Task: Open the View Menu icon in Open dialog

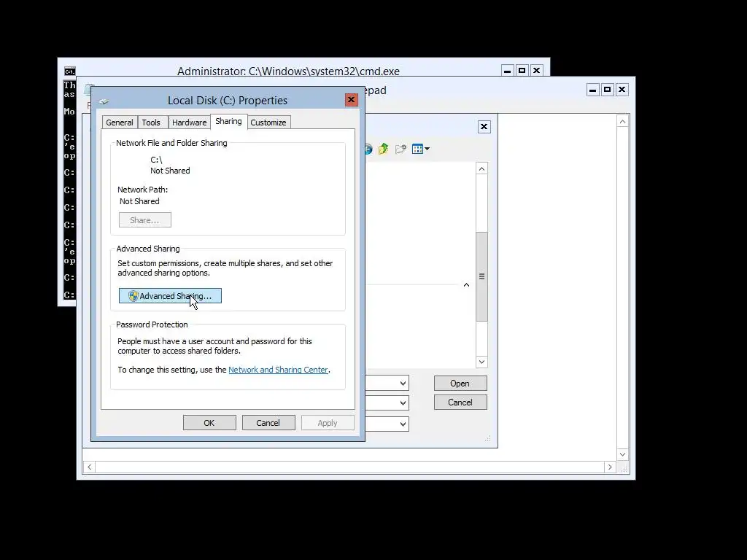Action: [420, 149]
